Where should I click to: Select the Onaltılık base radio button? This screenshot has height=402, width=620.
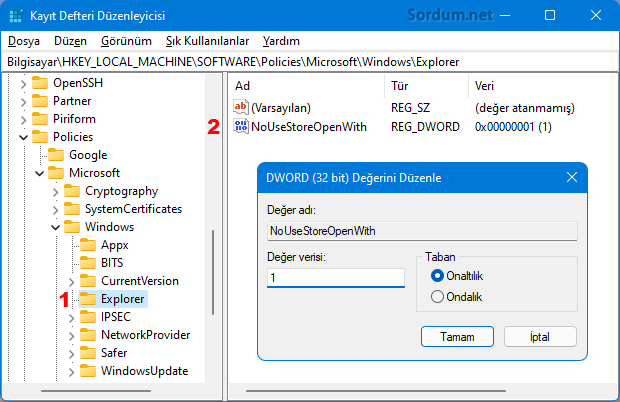pos(437,276)
